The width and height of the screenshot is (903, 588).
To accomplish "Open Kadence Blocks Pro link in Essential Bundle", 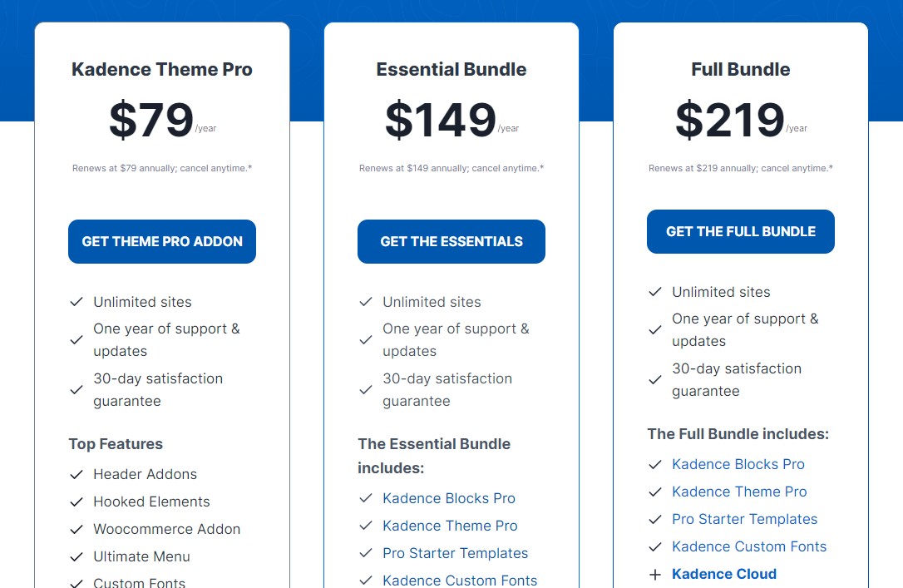I will (x=449, y=498).
